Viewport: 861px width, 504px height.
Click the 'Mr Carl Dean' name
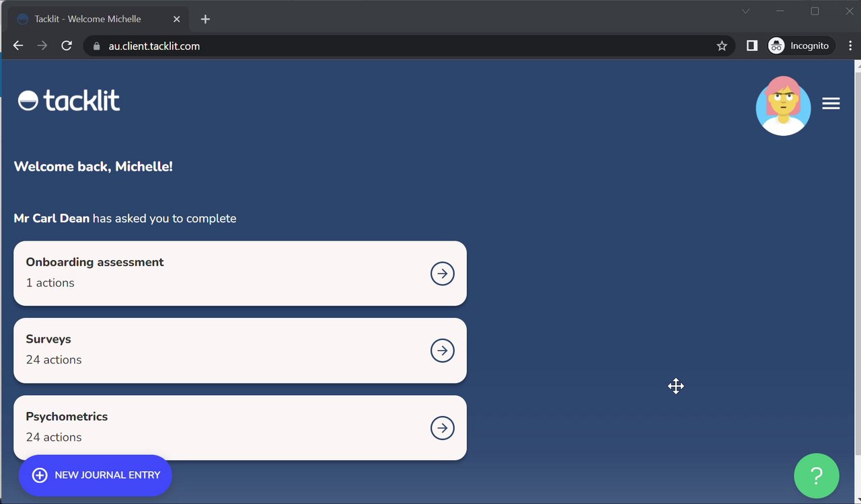click(52, 218)
